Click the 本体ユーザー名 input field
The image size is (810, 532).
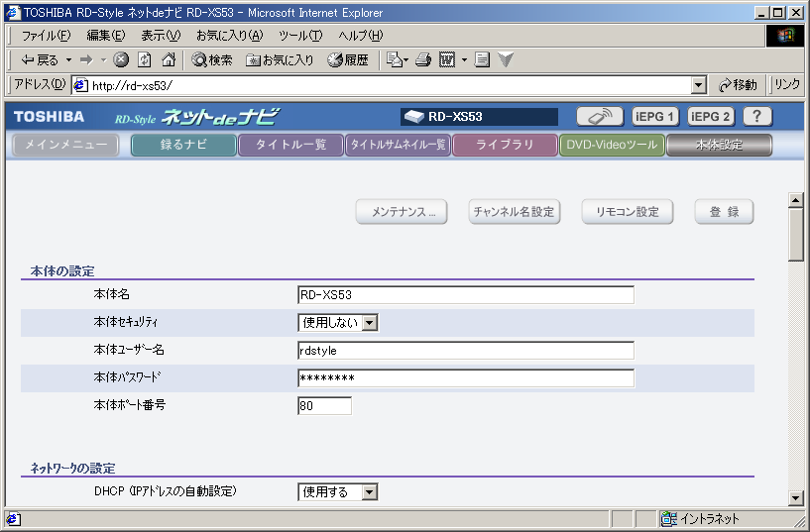click(466, 351)
